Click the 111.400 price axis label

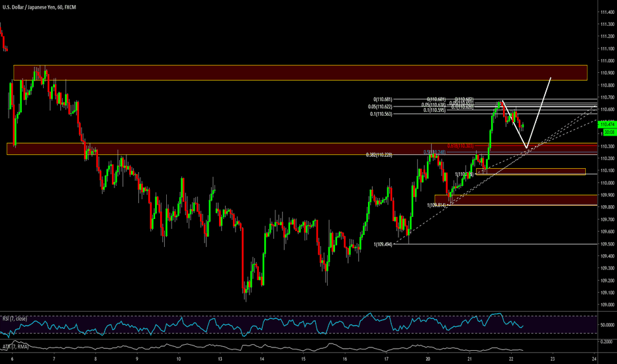pyautogui.click(x=608, y=12)
